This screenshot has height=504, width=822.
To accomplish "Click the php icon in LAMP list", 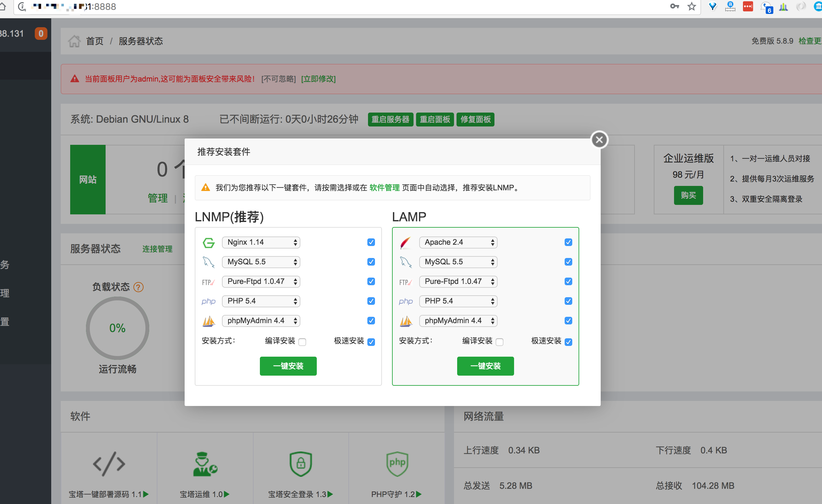I will click(406, 302).
